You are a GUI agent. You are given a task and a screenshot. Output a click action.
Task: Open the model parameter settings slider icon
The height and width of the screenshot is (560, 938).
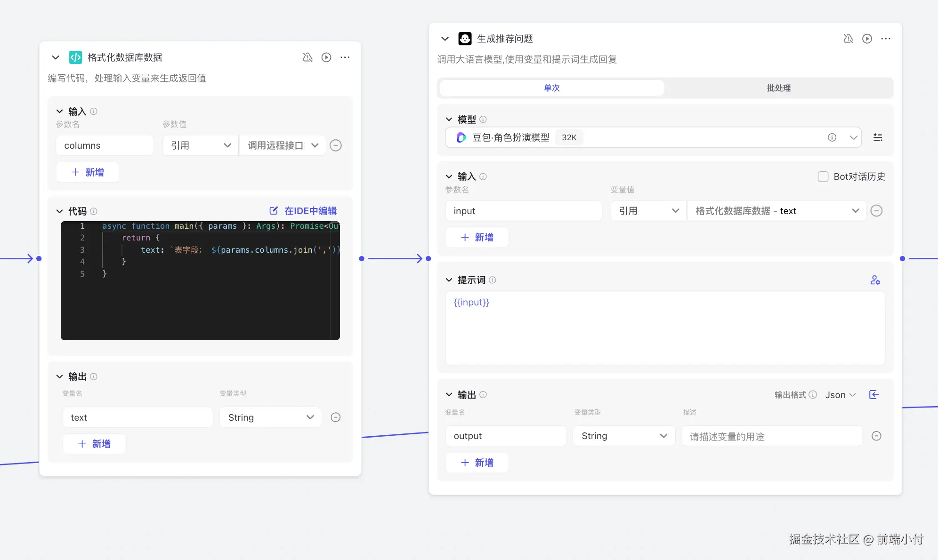(878, 137)
